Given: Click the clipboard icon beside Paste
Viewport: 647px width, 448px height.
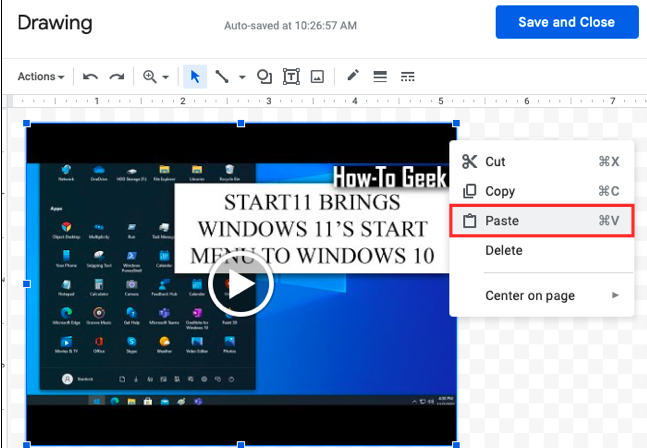Looking at the screenshot, I should click(469, 221).
